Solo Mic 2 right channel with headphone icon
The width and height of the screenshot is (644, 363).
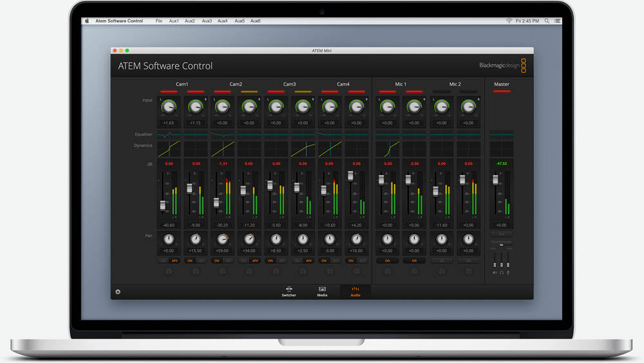468,271
